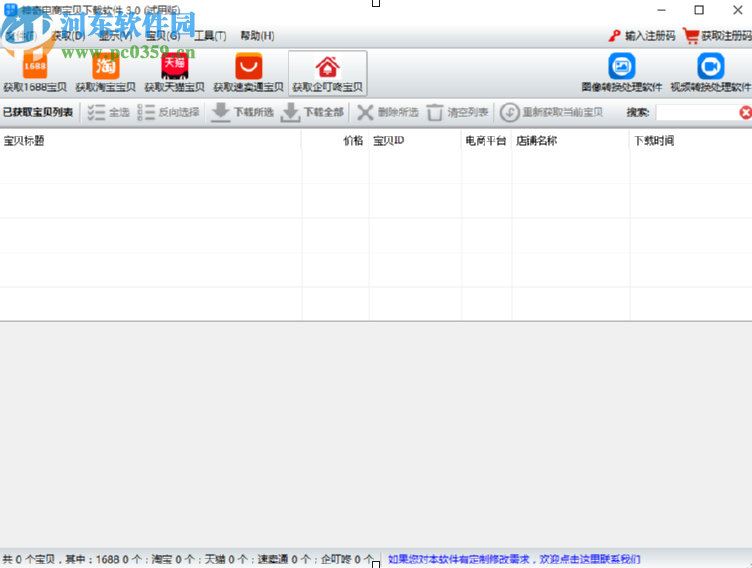Click 获取注册码 with the cart icon

[717, 36]
